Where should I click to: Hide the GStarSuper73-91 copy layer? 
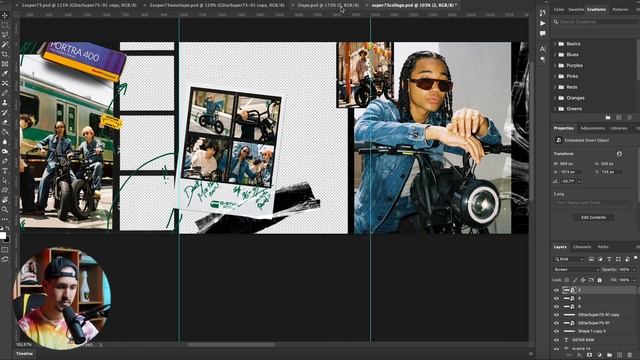(556, 315)
